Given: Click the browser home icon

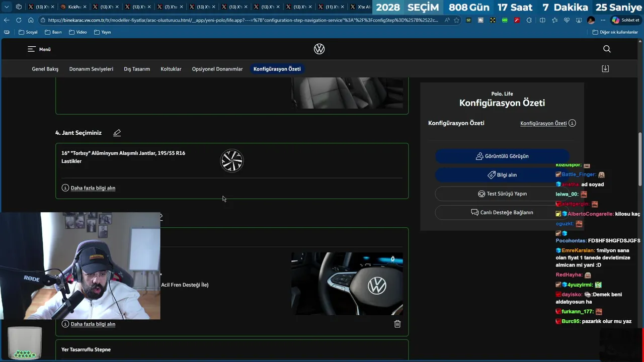Looking at the screenshot, I should click(31, 20).
